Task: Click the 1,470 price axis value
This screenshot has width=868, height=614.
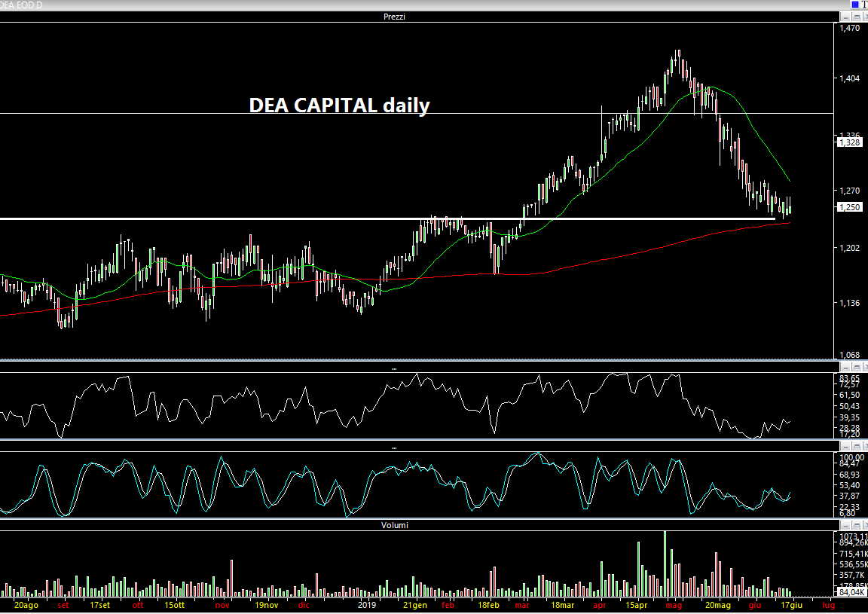Action: pos(850,28)
